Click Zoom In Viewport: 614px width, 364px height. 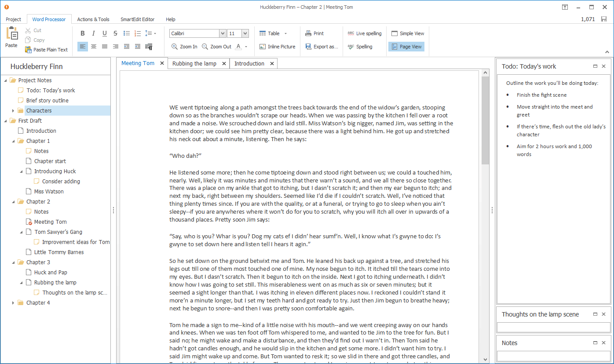(x=184, y=47)
